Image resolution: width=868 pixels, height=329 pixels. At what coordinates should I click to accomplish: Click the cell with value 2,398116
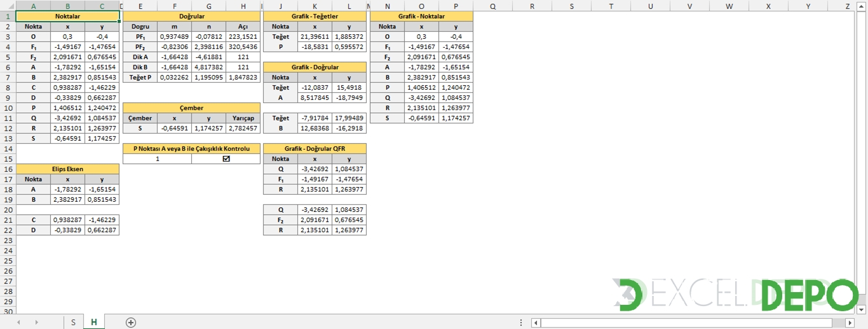pyautogui.click(x=208, y=46)
